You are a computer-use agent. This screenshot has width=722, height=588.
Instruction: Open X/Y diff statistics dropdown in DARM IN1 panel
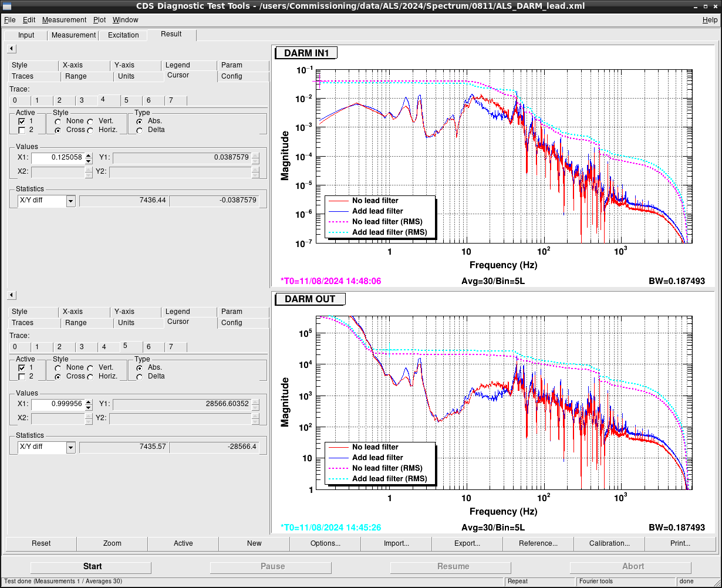71,201
